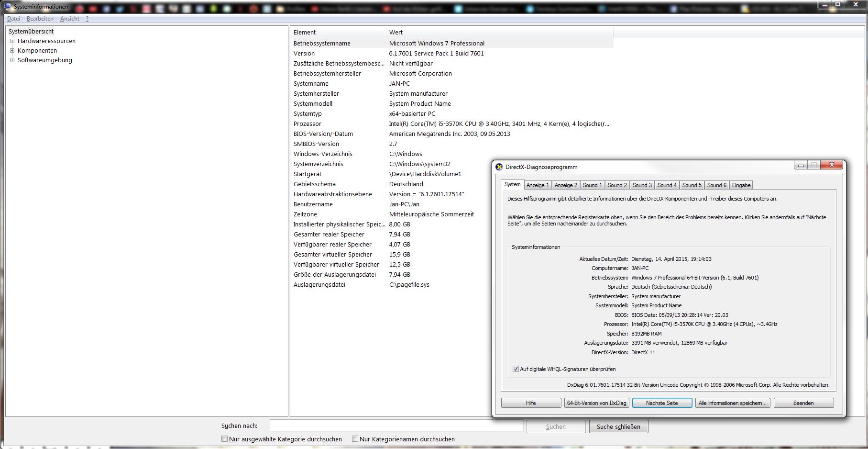
Task: Switch to the Sound 6 tab
Action: (x=716, y=185)
